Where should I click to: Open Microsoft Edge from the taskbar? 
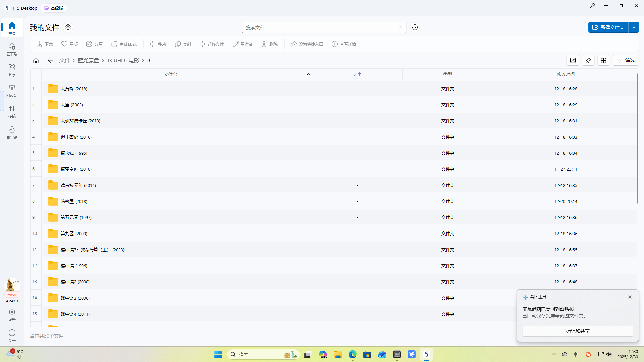click(352, 354)
